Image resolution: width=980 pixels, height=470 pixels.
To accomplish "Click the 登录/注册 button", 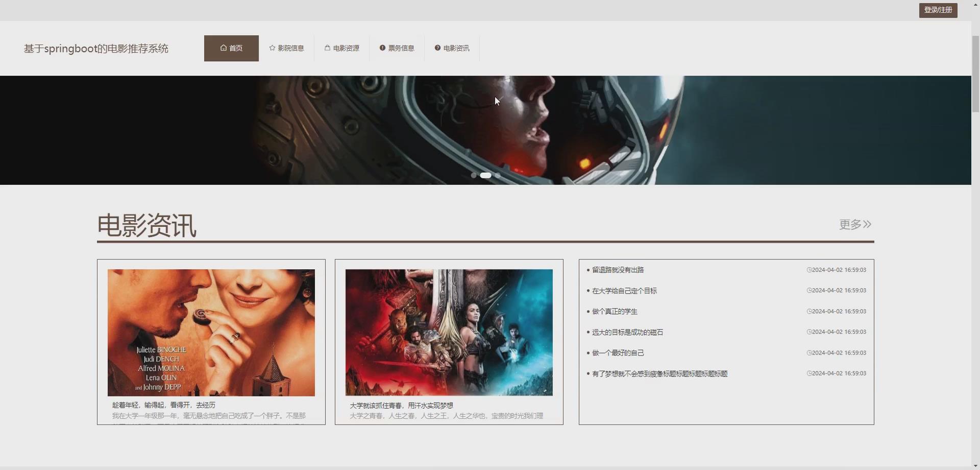I will (x=938, y=10).
